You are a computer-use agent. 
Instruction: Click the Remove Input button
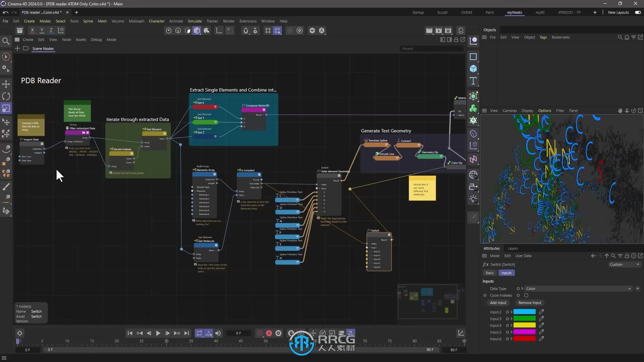click(529, 302)
